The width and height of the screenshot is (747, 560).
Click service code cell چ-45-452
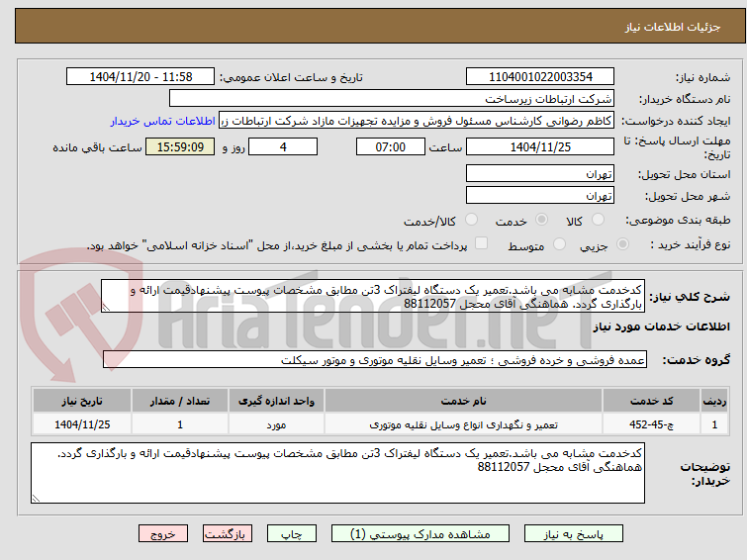[651, 424]
